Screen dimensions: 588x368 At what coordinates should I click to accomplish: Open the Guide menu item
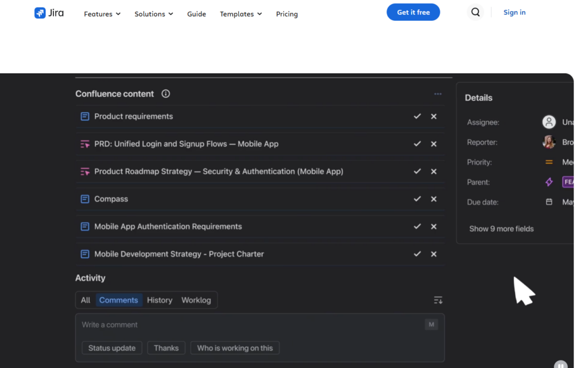point(196,14)
